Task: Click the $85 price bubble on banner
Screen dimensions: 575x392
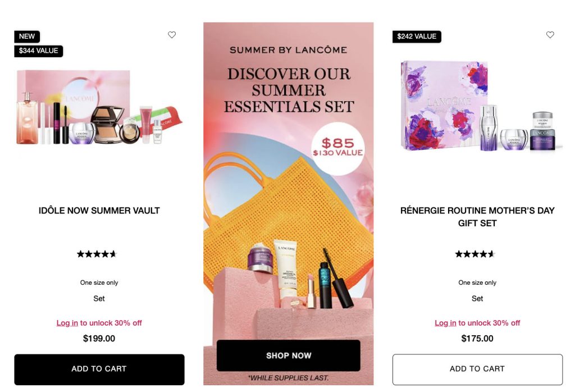Action: (337, 148)
